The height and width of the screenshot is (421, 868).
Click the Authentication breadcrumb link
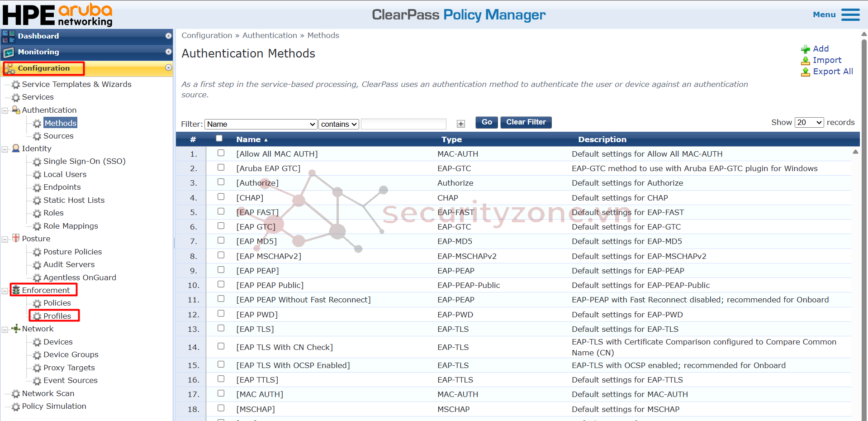pyautogui.click(x=270, y=35)
